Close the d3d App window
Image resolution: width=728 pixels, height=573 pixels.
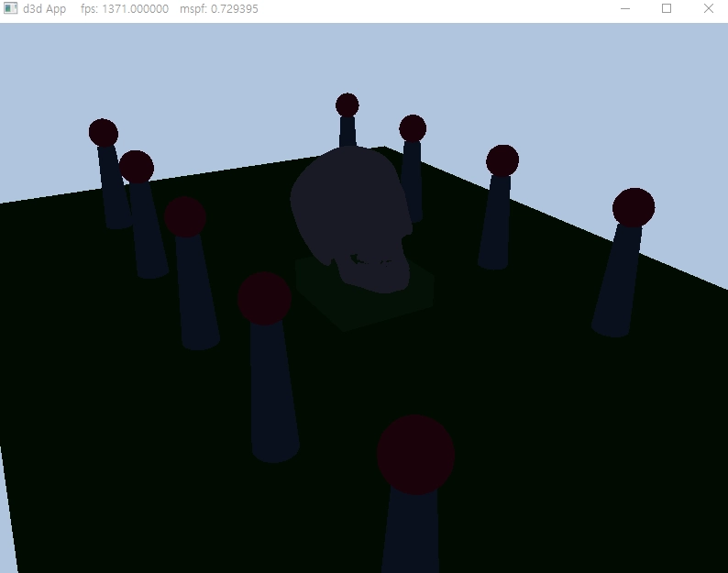tap(708, 8)
